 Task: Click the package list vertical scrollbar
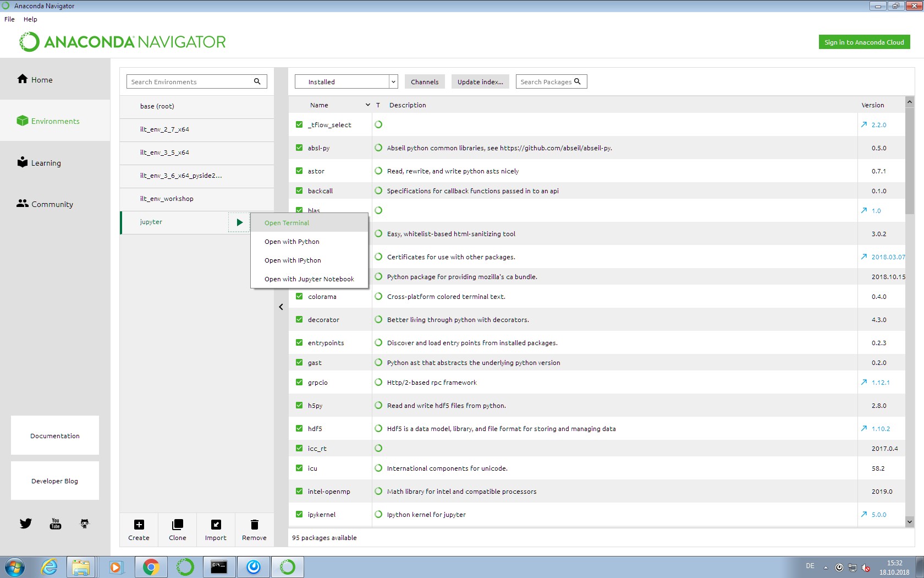[910, 161]
